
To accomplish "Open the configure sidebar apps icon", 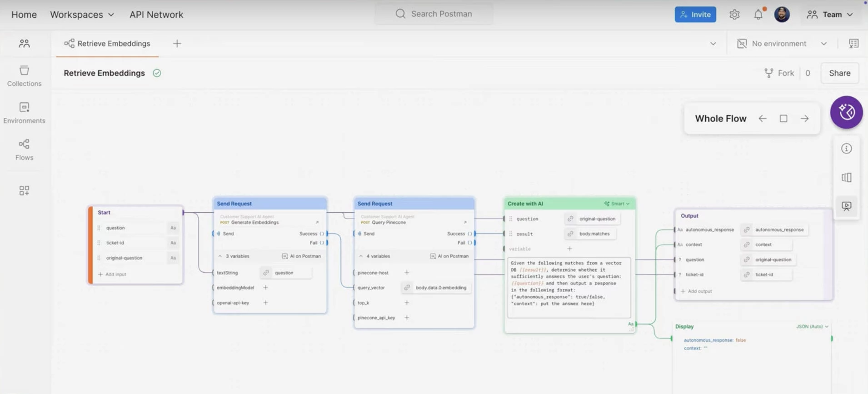I will pos(24,190).
